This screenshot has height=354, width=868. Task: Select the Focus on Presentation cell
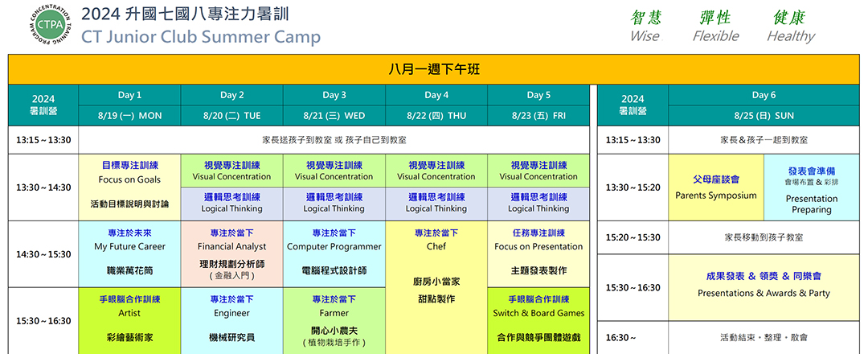pyautogui.click(x=538, y=253)
